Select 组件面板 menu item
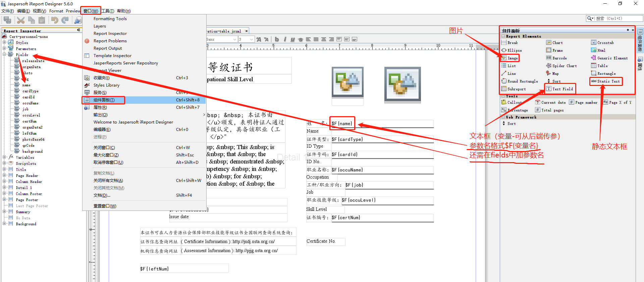 [144, 100]
